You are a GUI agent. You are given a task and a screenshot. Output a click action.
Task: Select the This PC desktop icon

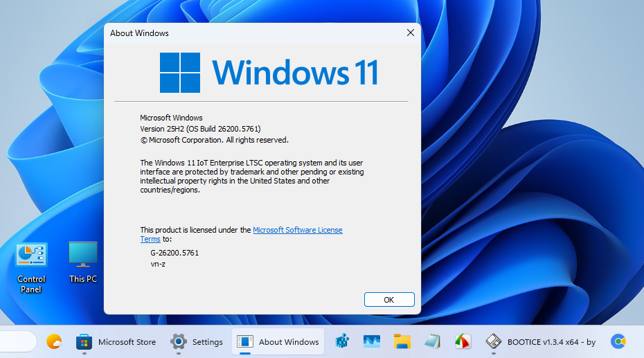83,262
